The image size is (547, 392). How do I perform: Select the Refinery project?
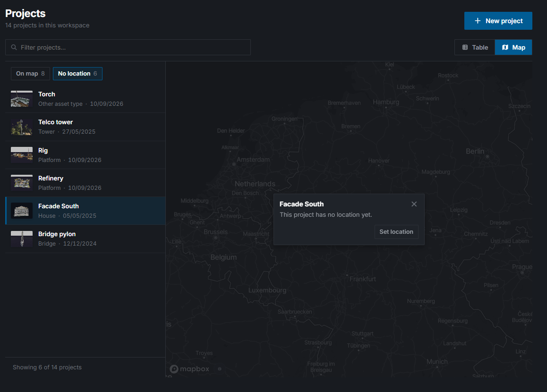(85, 183)
